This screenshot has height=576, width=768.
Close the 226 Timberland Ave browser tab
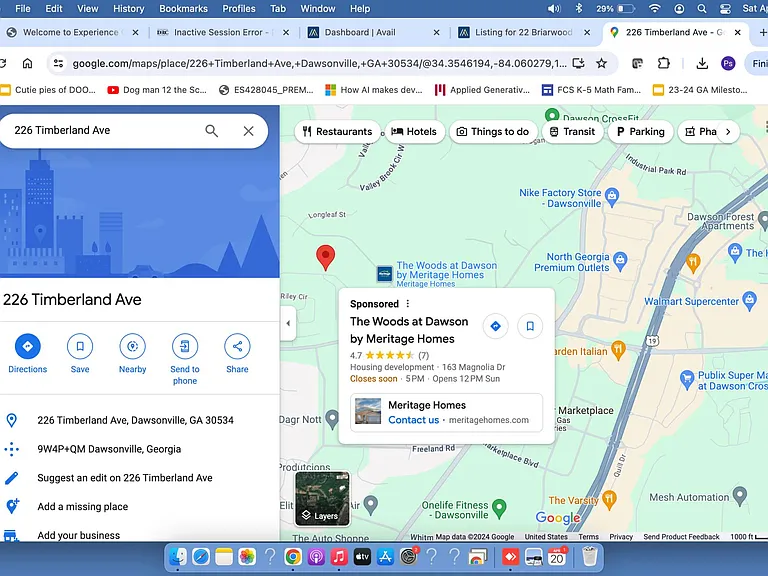click(738, 32)
